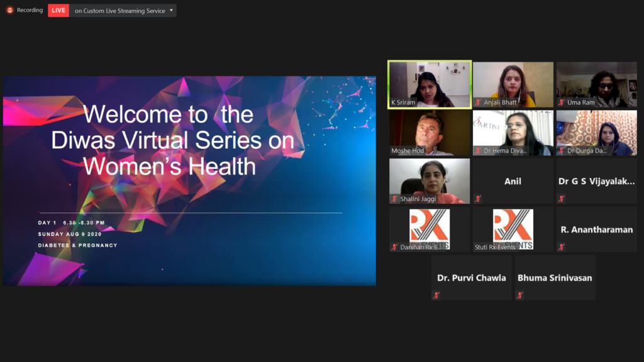Select the Stuti Rx Events participant tile
The height and width of the screenshot is (362, 644).
[513, 229]
